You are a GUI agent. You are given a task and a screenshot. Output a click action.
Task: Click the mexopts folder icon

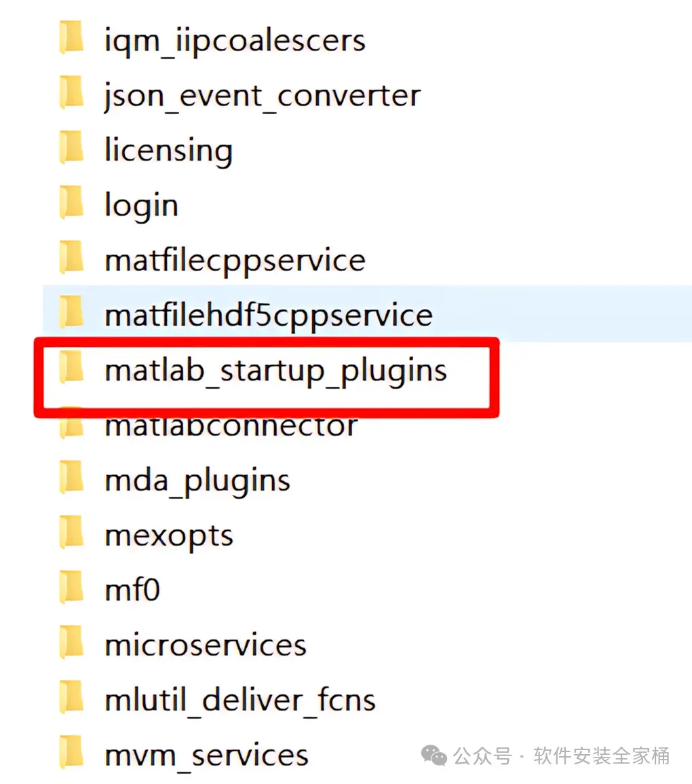click(x=71, y=532)
